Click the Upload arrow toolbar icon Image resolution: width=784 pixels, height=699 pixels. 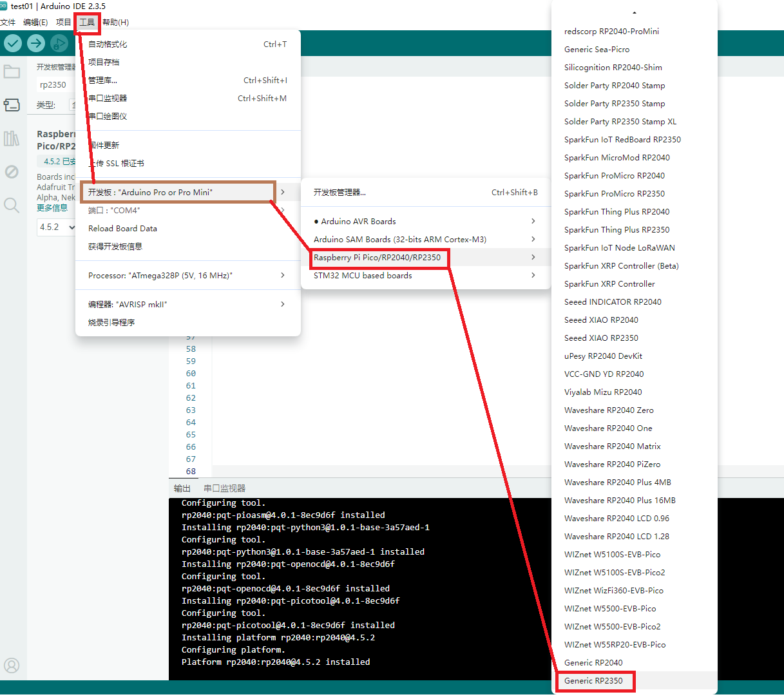tap(36, 43)
